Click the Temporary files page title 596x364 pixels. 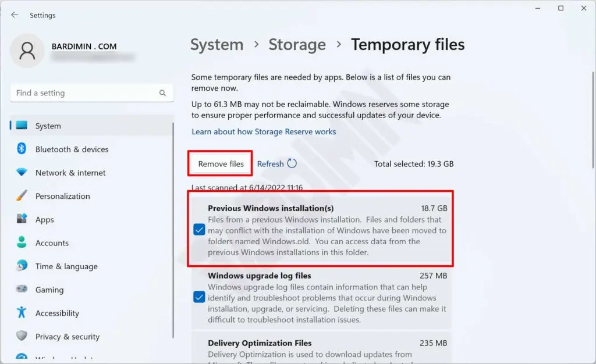pyautogui.click(x=407, y=44)
